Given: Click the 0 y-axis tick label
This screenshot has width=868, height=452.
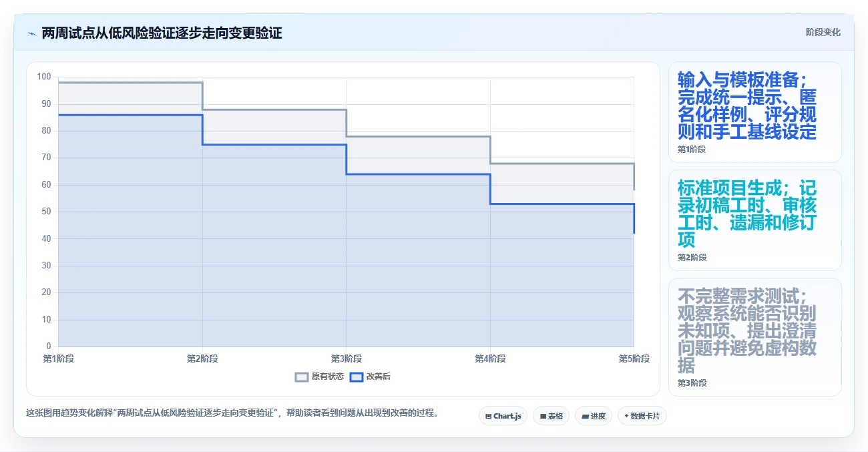Looking at the screenshot, I should coord(49,347).
